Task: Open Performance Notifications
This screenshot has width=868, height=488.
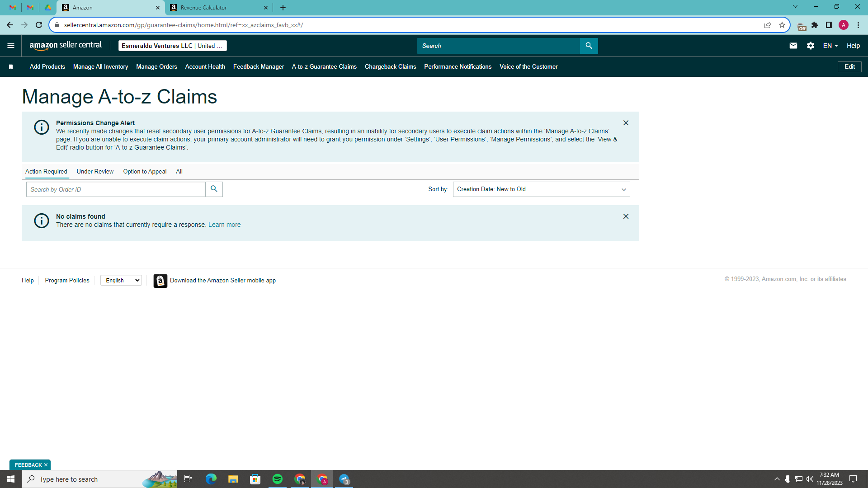Action: point(458,67)
